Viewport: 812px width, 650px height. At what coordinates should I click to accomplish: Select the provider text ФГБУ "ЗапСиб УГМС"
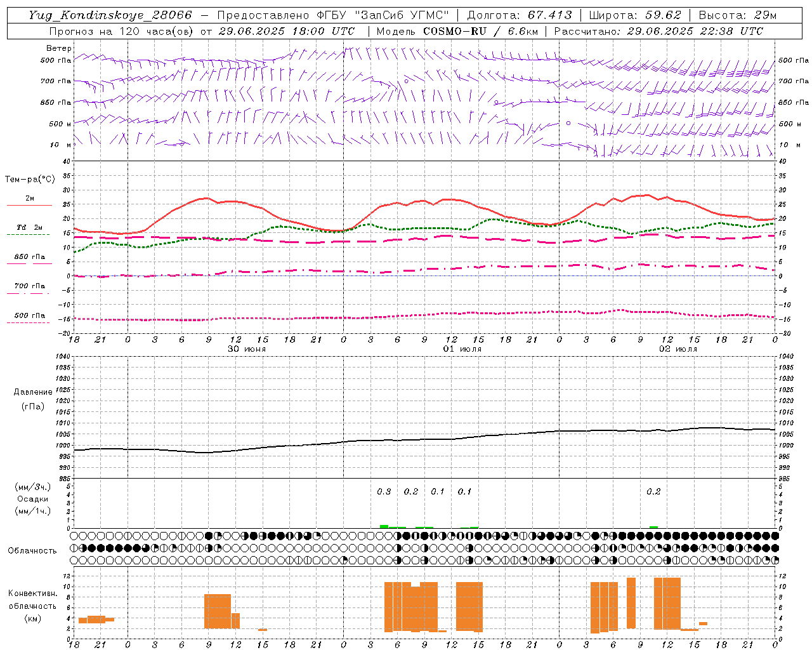point(383,15)
